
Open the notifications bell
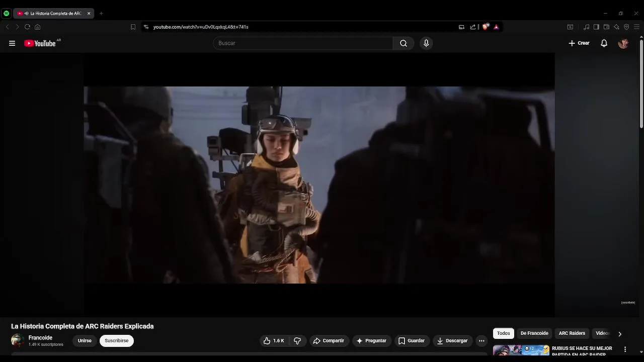pos(604,43)
